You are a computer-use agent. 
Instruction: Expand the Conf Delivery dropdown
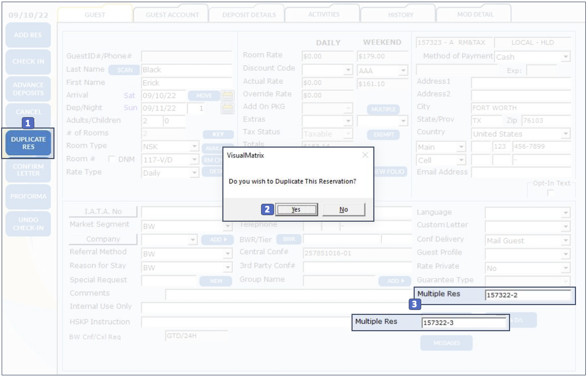[x=566, y=241]
